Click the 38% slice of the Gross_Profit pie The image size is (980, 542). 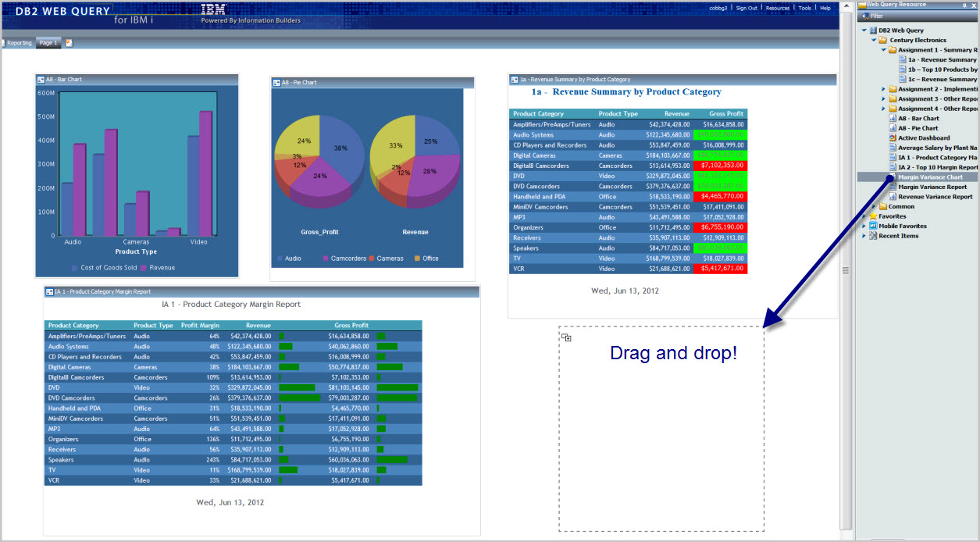pyautogui.click(x=341, y=145)
